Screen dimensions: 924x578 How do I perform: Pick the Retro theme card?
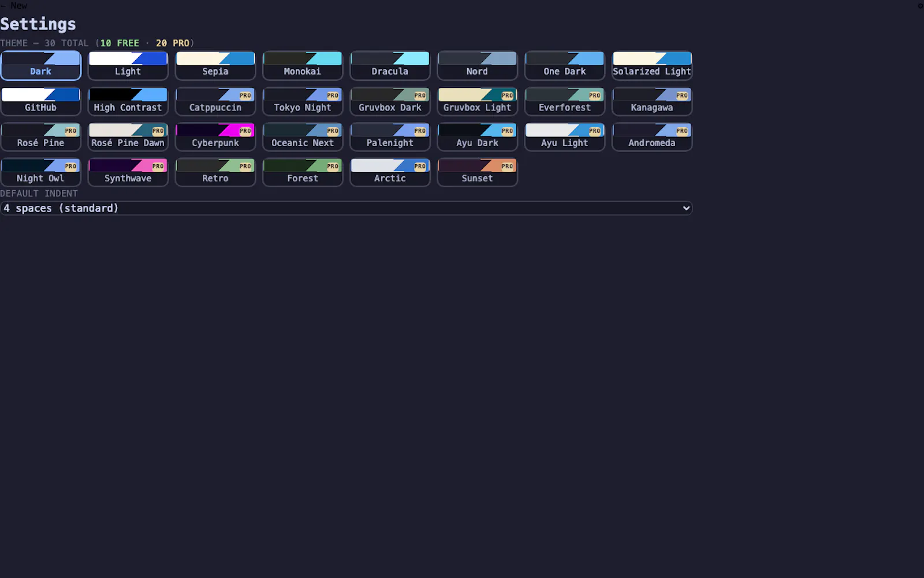215,172
